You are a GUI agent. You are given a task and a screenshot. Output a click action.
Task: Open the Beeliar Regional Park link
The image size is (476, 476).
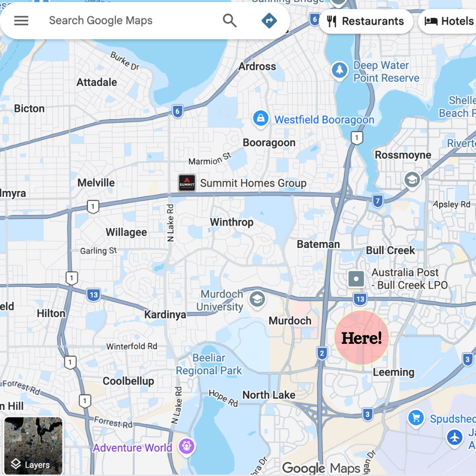pos(208,364)
